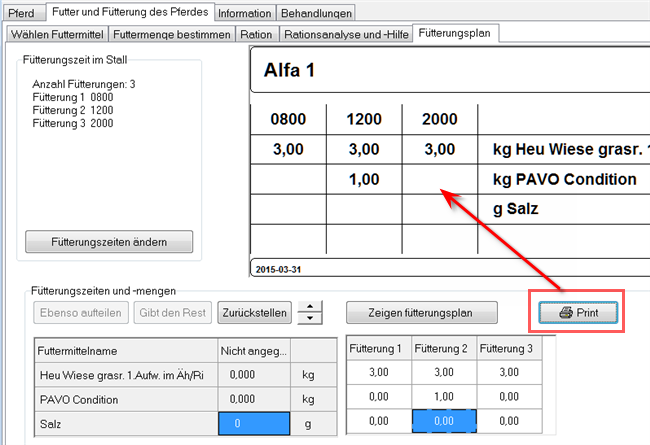Select Fütterung 1 hay cell 3,00
The height and width of the screenshot is (445, 650).
(x=379, y=372)
